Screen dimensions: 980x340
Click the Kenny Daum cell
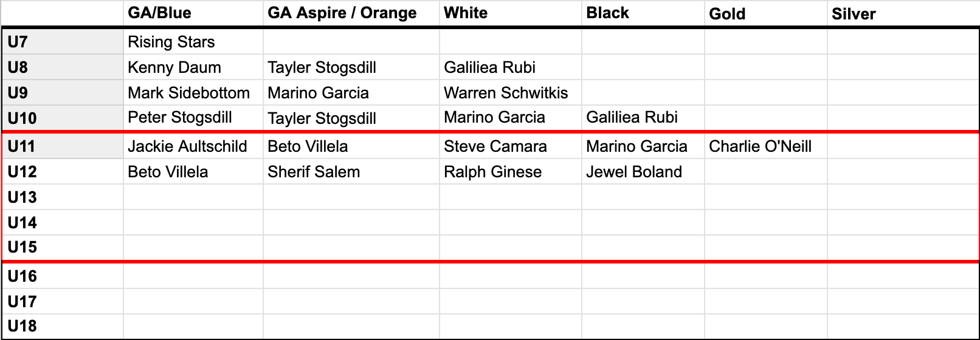(x=174, y=67)
